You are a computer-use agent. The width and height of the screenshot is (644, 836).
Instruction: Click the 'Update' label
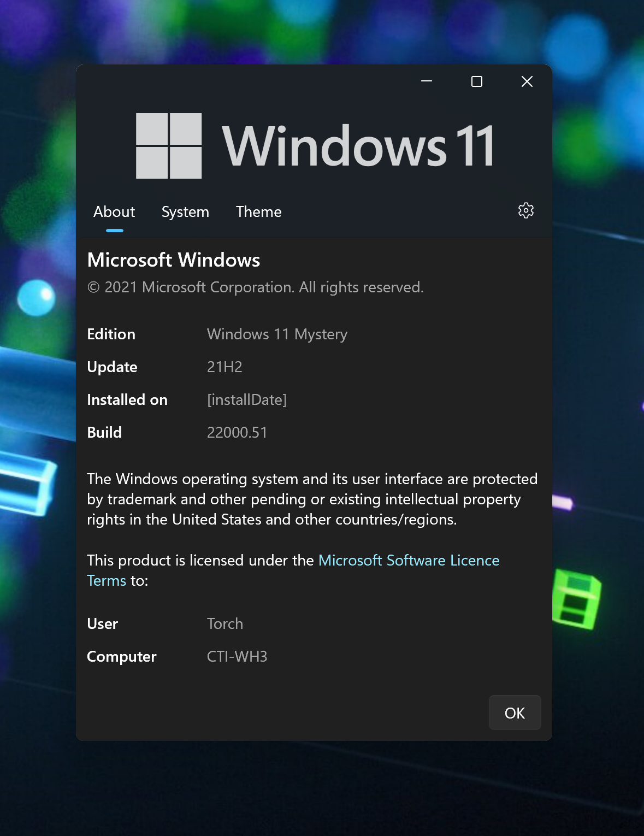[112, 367]
